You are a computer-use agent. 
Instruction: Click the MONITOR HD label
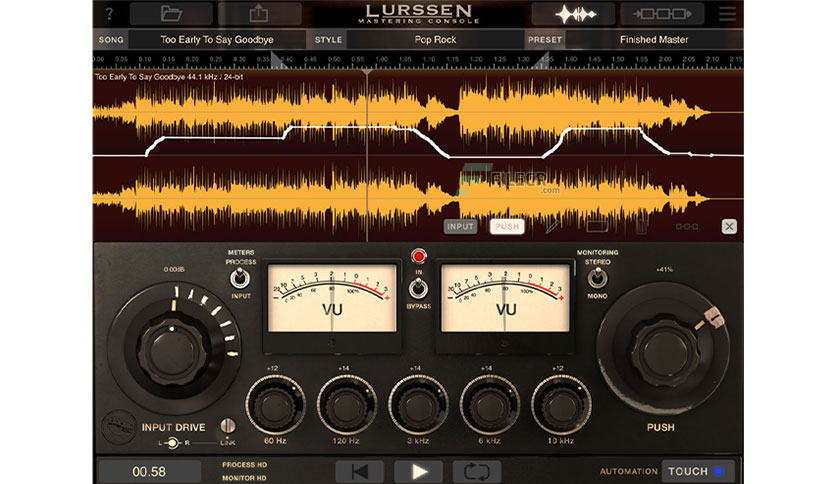pos(244,478)
